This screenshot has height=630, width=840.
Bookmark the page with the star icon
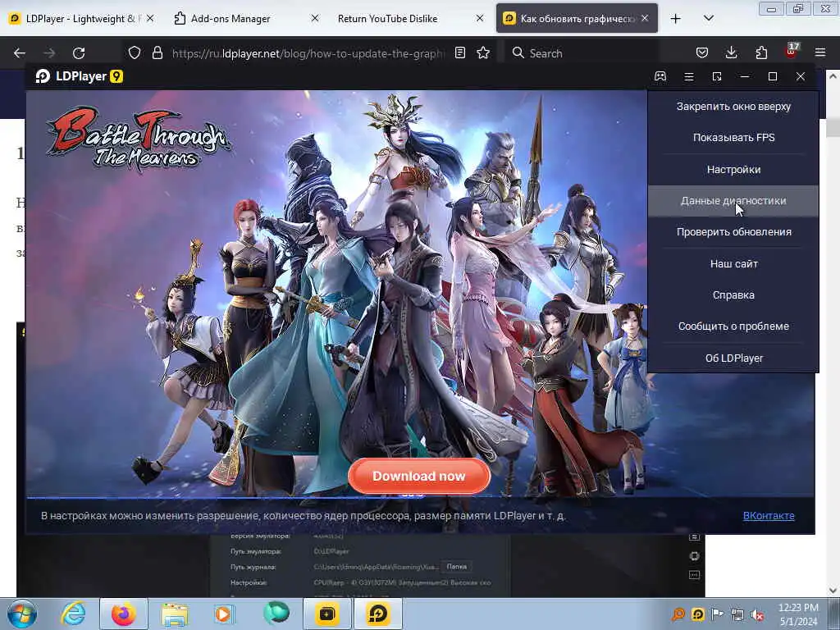pos(483,52)
